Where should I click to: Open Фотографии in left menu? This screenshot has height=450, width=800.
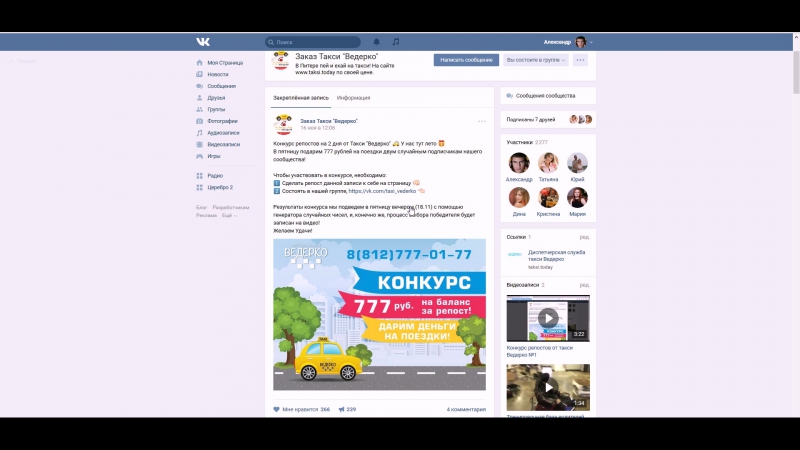[x=222, y=121]
